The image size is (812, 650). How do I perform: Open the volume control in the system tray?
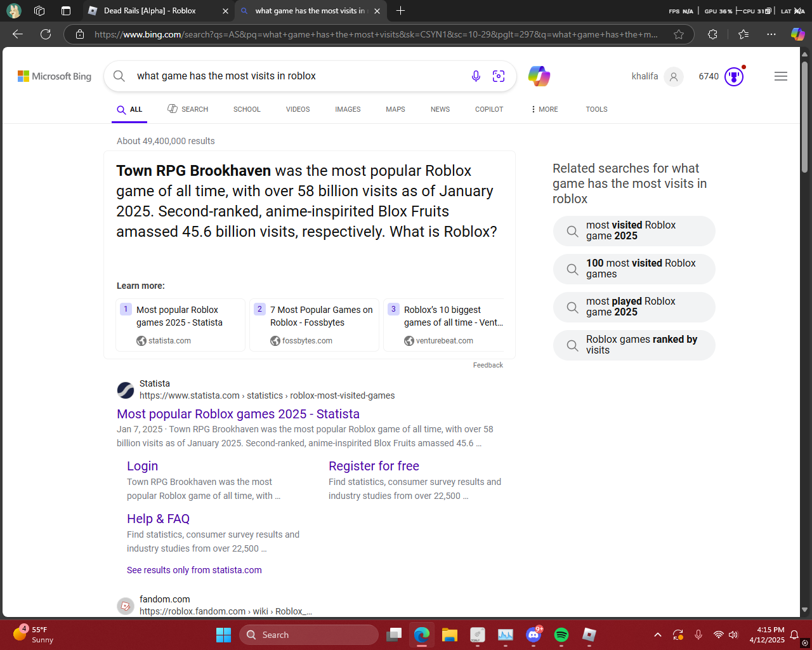pos(734,635)
